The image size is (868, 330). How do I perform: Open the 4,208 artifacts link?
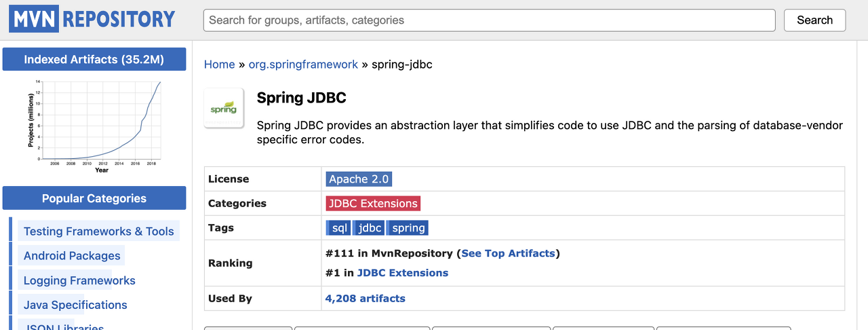pyautogui.click(x=366, y=298)
